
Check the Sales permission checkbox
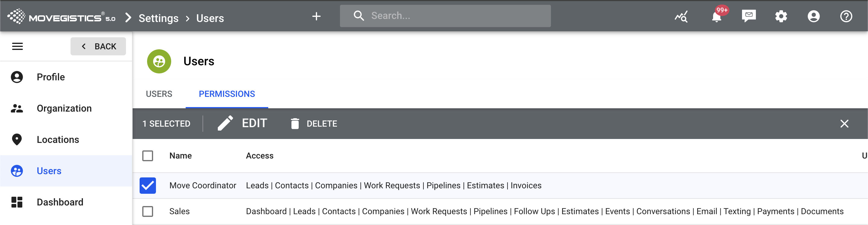click(148, 211)
